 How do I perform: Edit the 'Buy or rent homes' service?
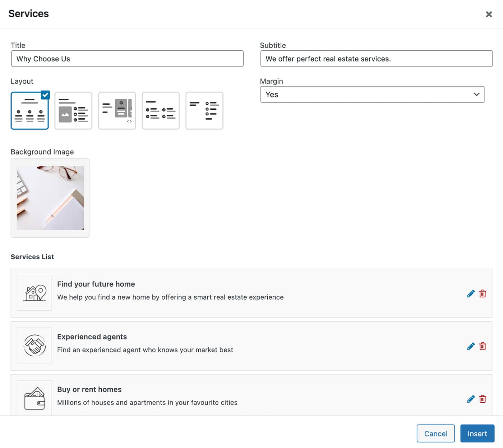pyautogui.click(x=471, y=399)
